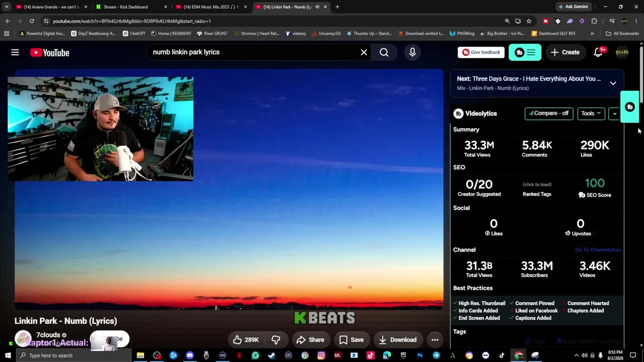This screenshot has width=644, height=362.
Task: Expand the Next video mix queue
Action: [613, 83]
